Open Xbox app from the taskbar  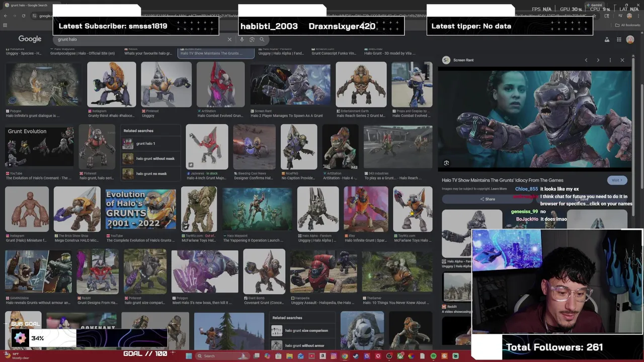point(400,356)
